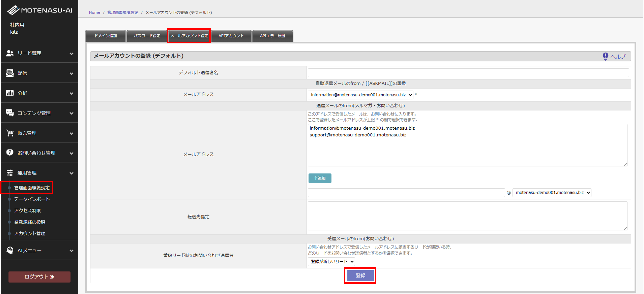The image size is (644, 294).
Task: Collapse the 運用管理 menu chevron
Action: pyautogui.click(x=71, y=173)
